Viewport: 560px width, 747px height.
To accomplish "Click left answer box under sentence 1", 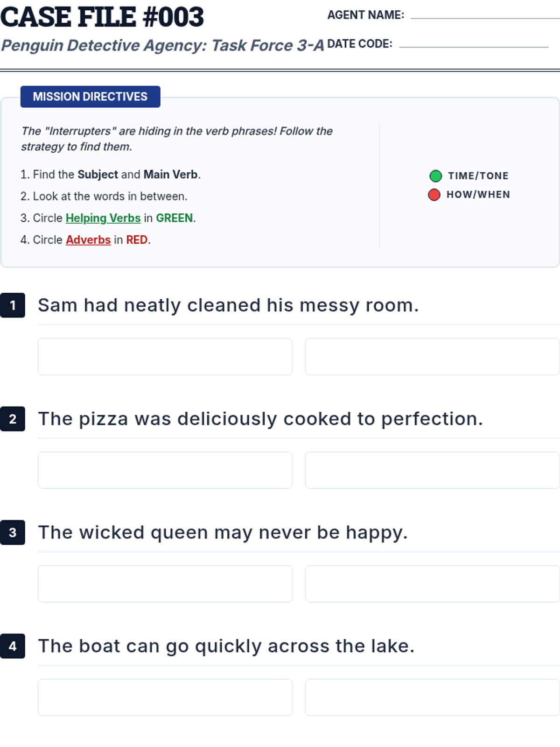I will (x=165, y=357).
